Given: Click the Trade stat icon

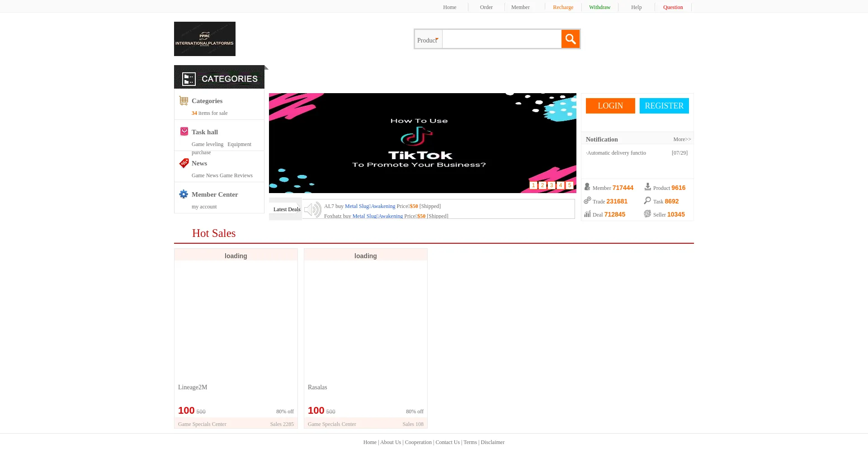Looking at the screenshot, I should (587, 200).
